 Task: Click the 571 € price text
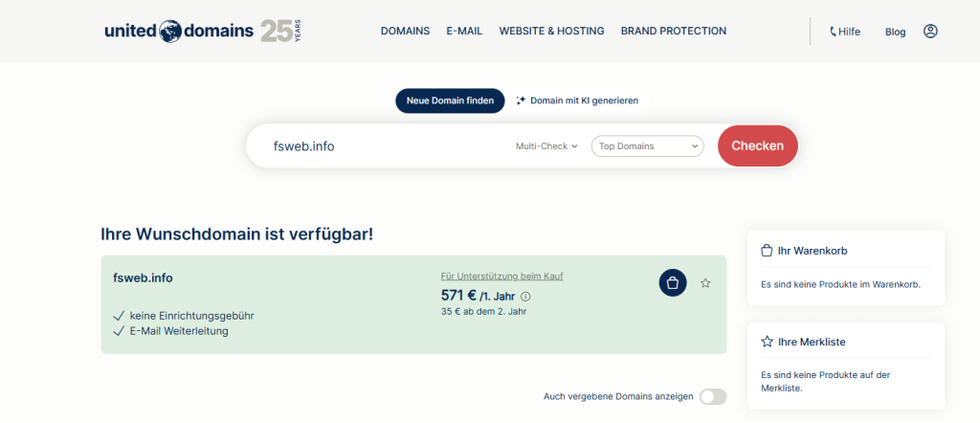click(458, 295)
